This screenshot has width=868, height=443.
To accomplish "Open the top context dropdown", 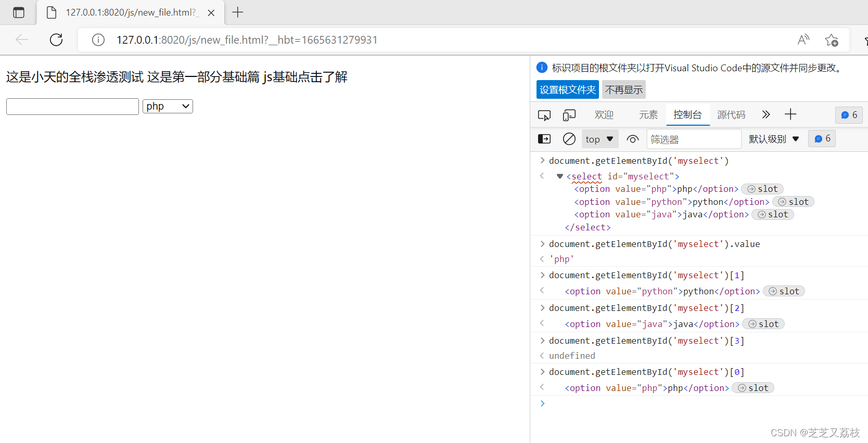I will click(599, 139).
